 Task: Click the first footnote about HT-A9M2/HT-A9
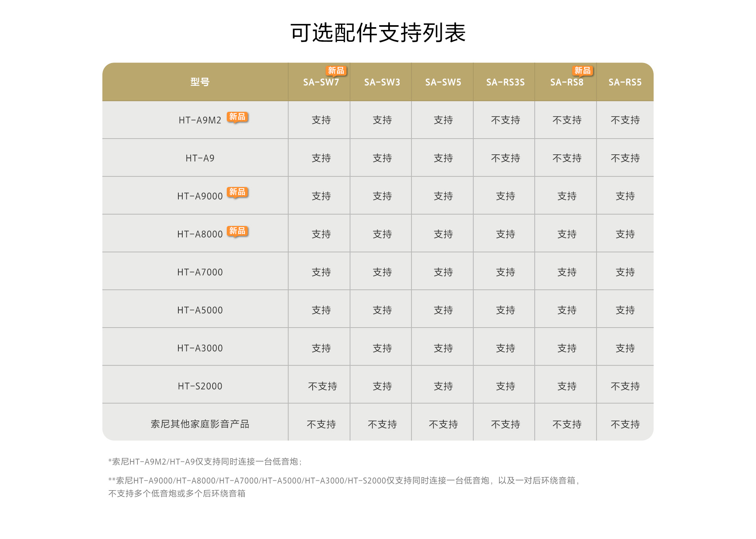pos(205,461)
